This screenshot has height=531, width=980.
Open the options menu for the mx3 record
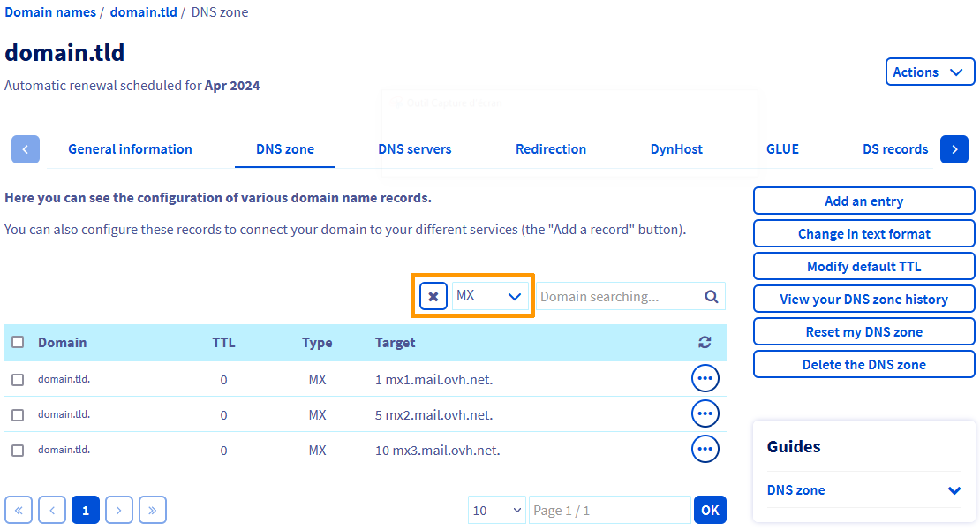[x=705, y=449]
